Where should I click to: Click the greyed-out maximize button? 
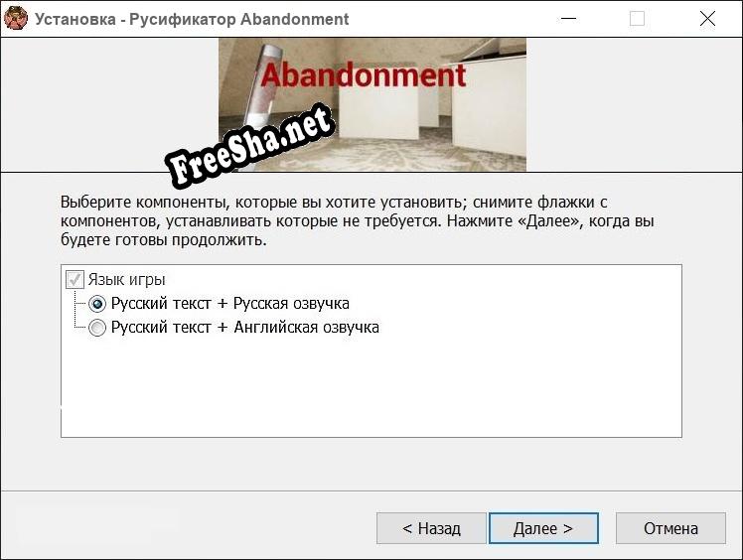click(637, 19)
